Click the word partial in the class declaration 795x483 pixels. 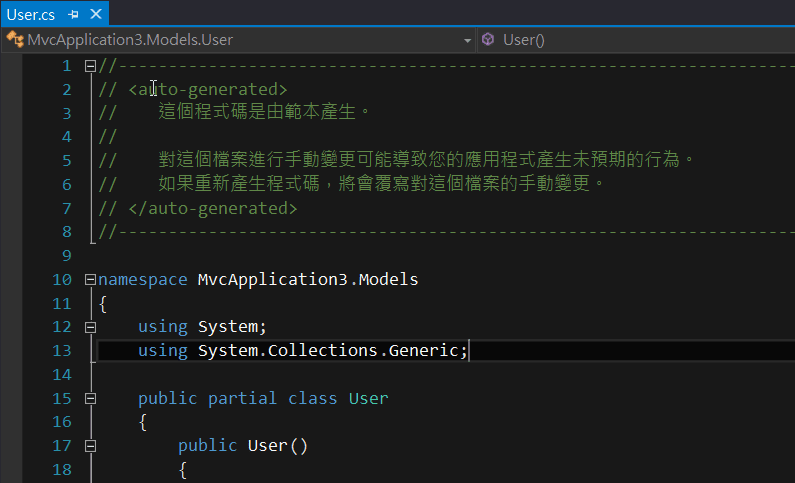(x=243, y=398)
